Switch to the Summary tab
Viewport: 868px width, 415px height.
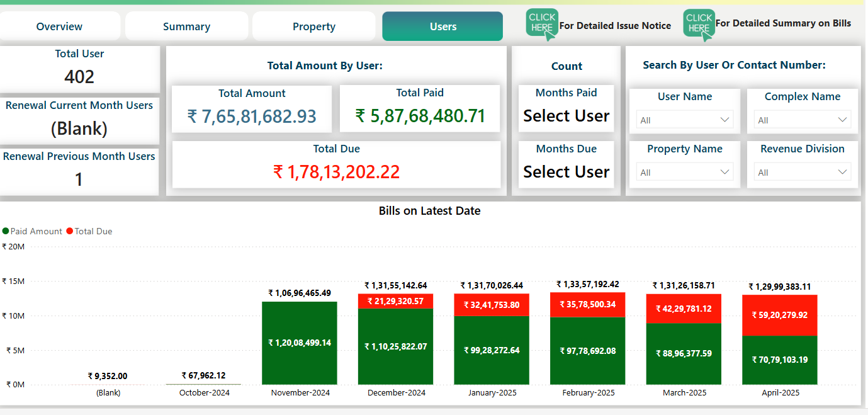point(186,26)
